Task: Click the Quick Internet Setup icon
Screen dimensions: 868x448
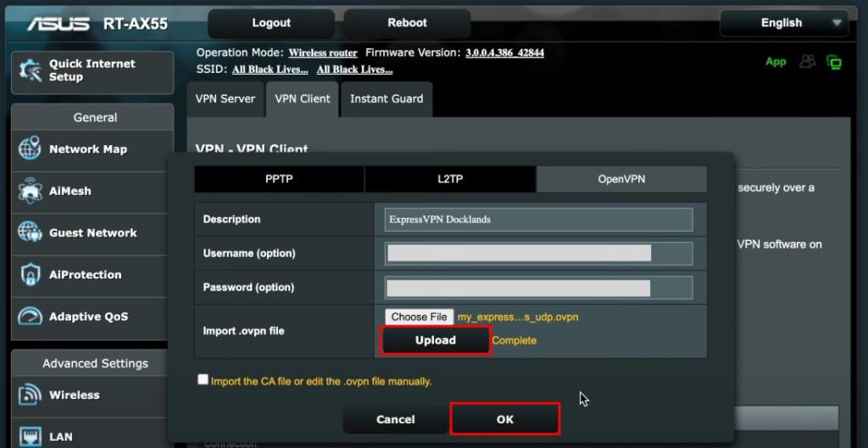Action: pos(31,71)
